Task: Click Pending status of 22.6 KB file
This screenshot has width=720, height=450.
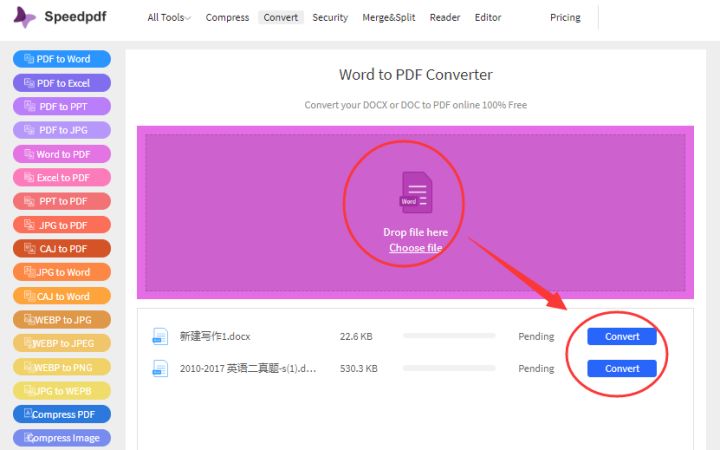Action: point(536,337)
